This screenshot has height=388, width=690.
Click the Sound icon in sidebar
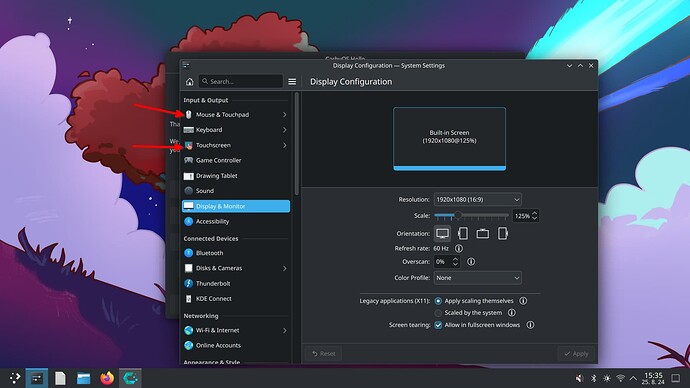click(x=188, y=190)
